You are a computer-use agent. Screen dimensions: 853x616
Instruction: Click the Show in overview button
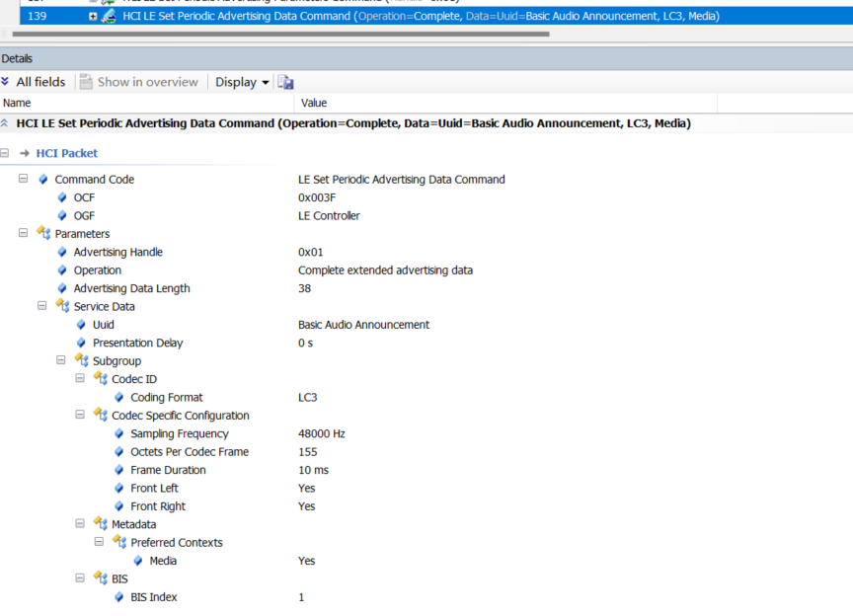[138, 83]
